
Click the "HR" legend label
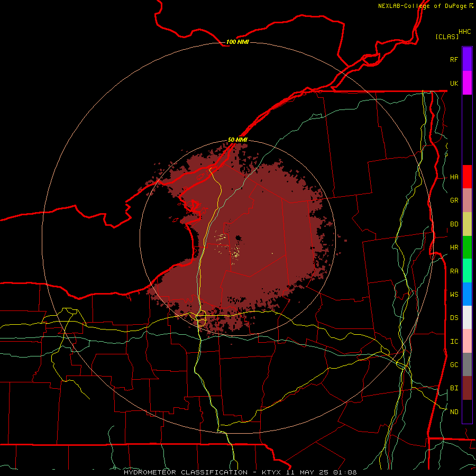(x=454, y=248)
